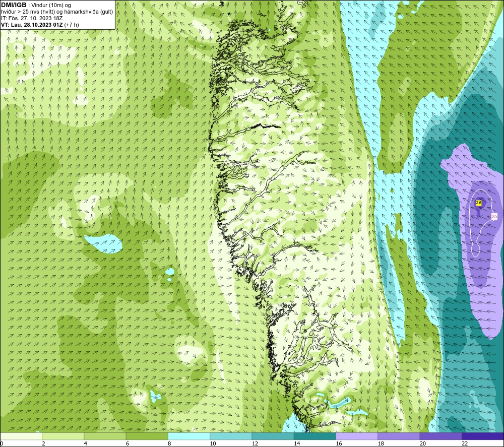Click the white "25" gust contour label
The image size is (504, 447).
(494, 217)
